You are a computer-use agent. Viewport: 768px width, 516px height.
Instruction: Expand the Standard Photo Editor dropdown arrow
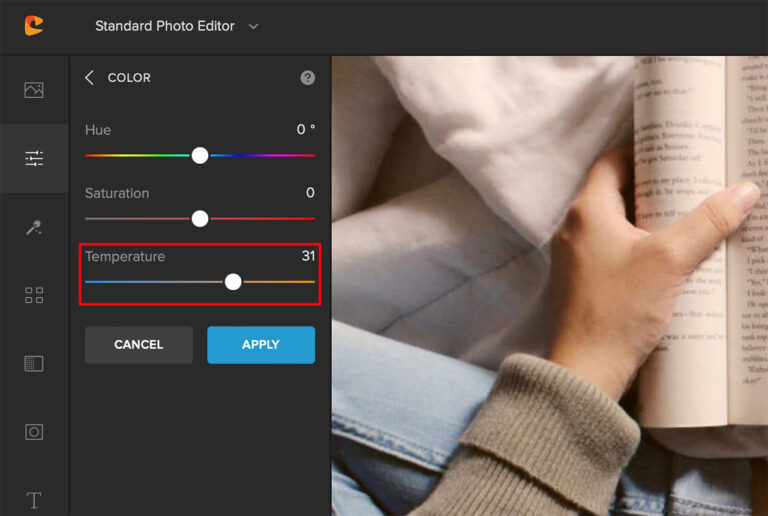[x=253, y=26]
